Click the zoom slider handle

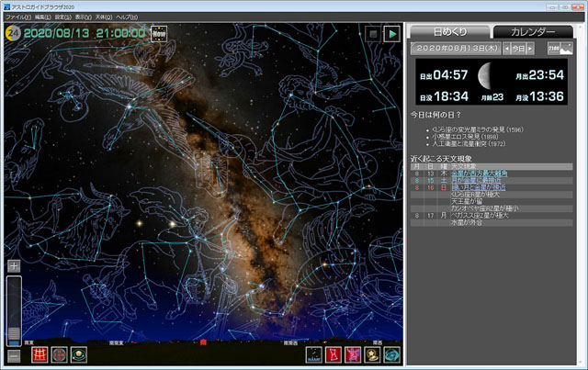click(x=14, y=332)
